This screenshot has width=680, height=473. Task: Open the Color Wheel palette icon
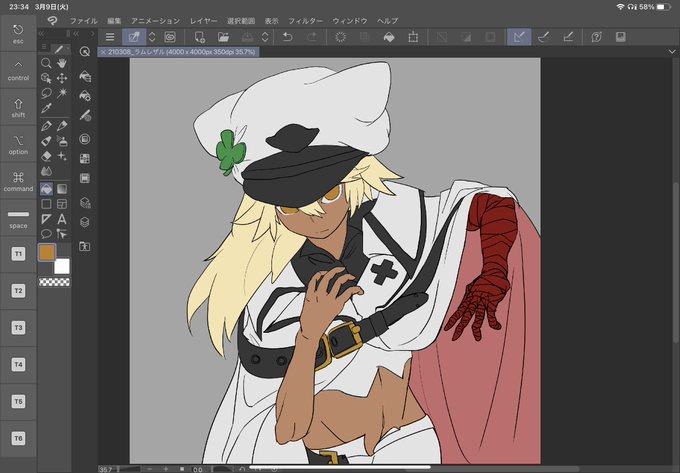pos(85,139)
